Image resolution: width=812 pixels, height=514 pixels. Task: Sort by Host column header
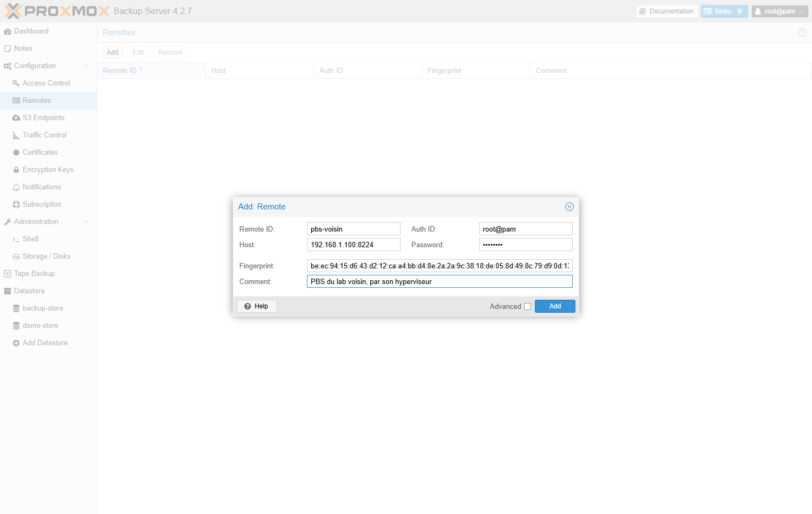[x=260, y=71]
